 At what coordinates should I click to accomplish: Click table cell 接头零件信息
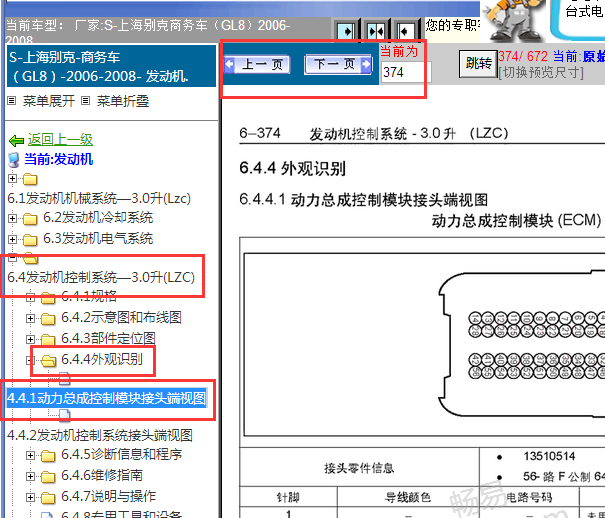coord(359,468)
